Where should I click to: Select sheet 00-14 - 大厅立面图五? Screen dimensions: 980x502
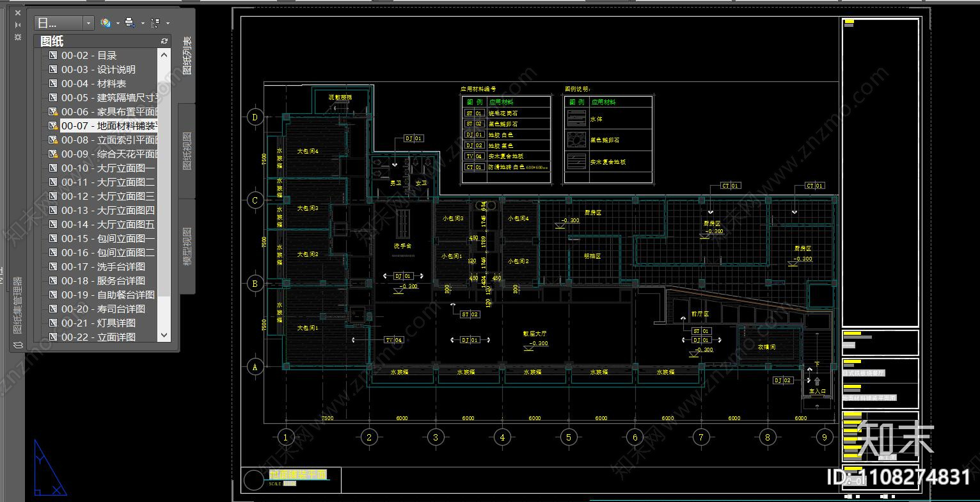coord(108,225)
